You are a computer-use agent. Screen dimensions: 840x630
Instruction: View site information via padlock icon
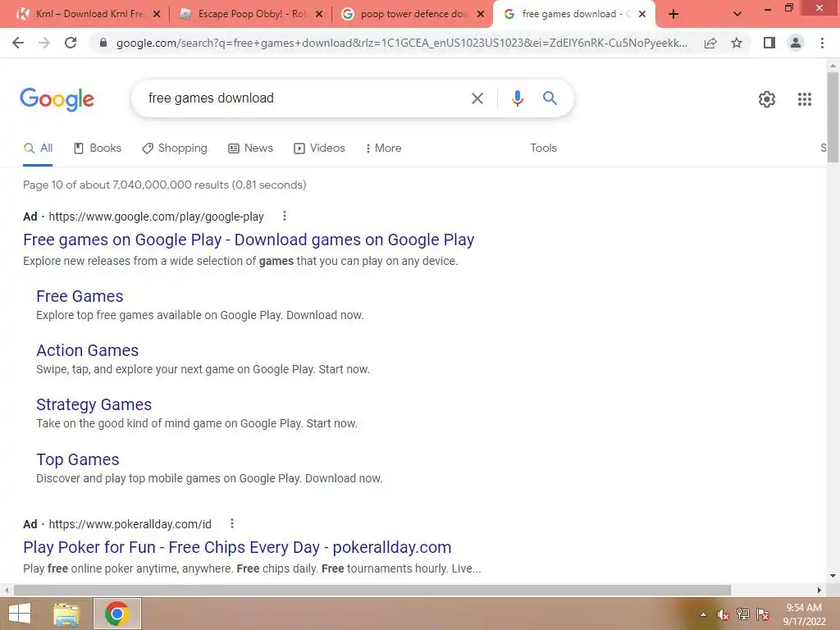point(103,43)
